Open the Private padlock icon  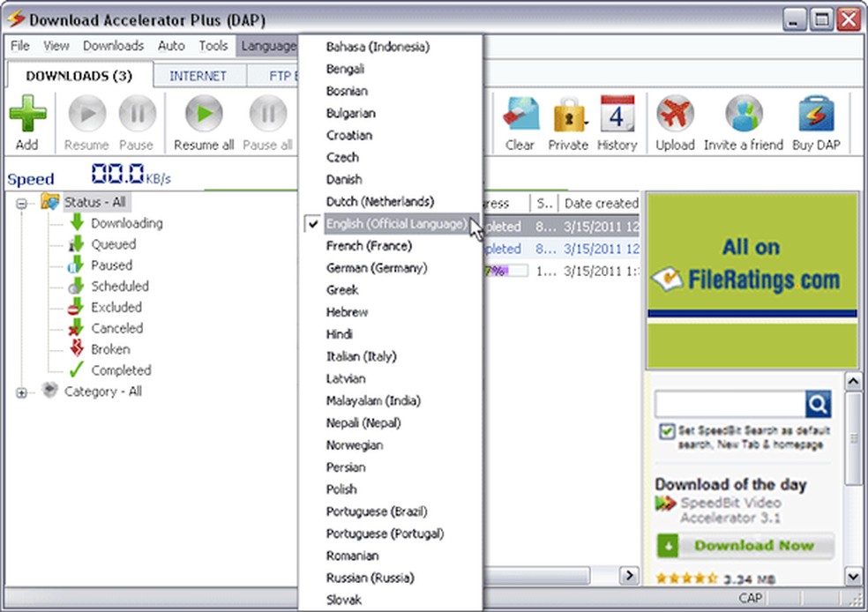568,114
